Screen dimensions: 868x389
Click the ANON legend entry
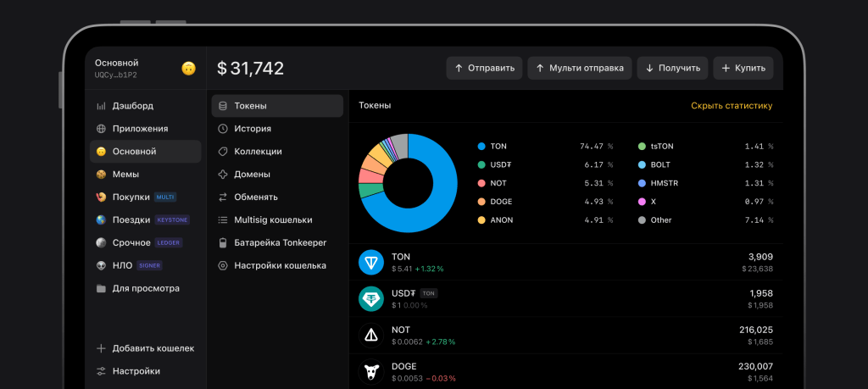[x=545, y=220]
